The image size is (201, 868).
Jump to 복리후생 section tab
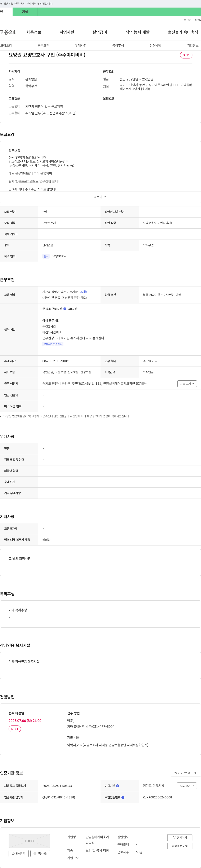pos(118,45)
